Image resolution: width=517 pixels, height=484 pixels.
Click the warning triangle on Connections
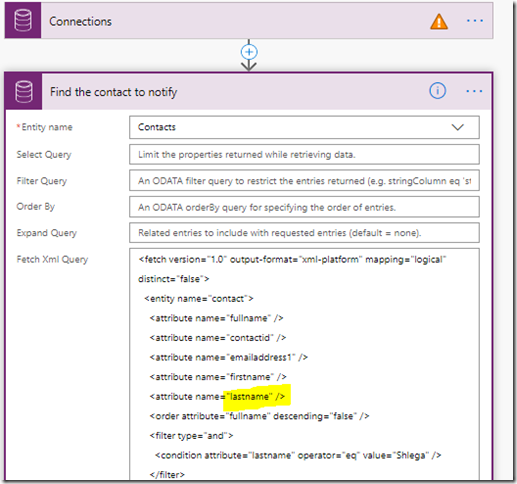point(439,22)
